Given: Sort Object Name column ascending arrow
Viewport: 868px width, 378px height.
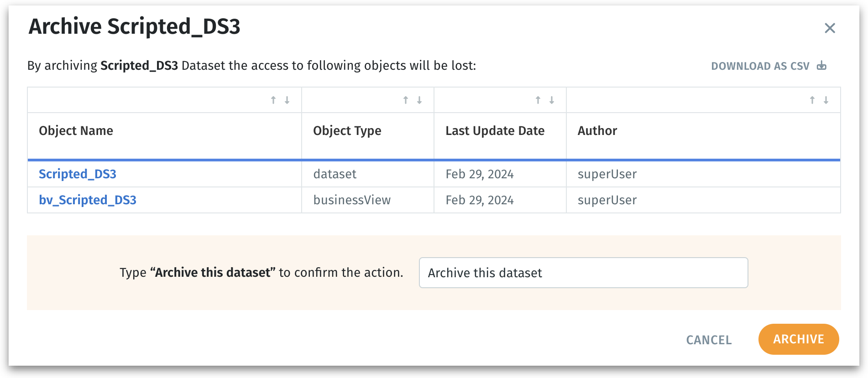Looking at the screenshot, I should click(273, 100).
